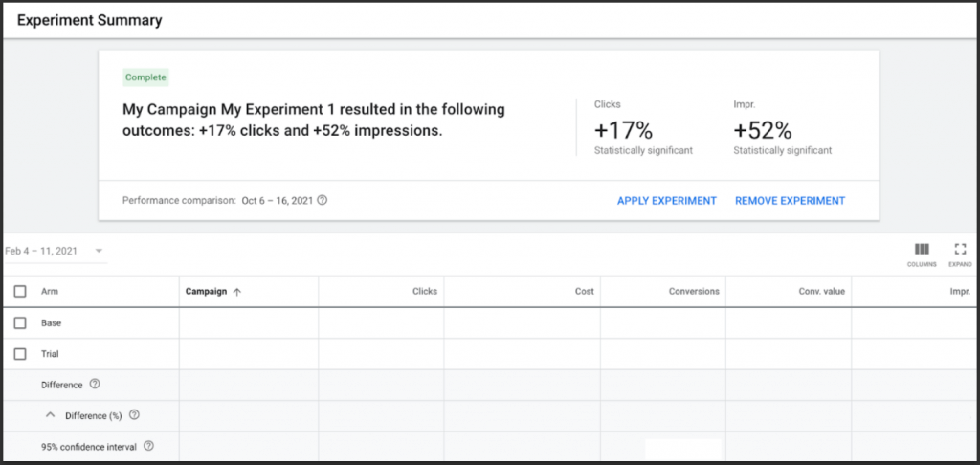Image resolution: width=980 pixels, height=465 pixels.
Task: Click help icon next to performance comparison date
Action: pos(322,201)
